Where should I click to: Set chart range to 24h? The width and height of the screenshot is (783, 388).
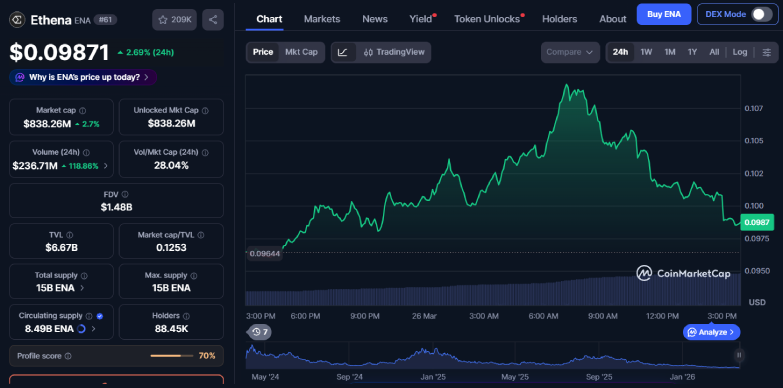620,52
